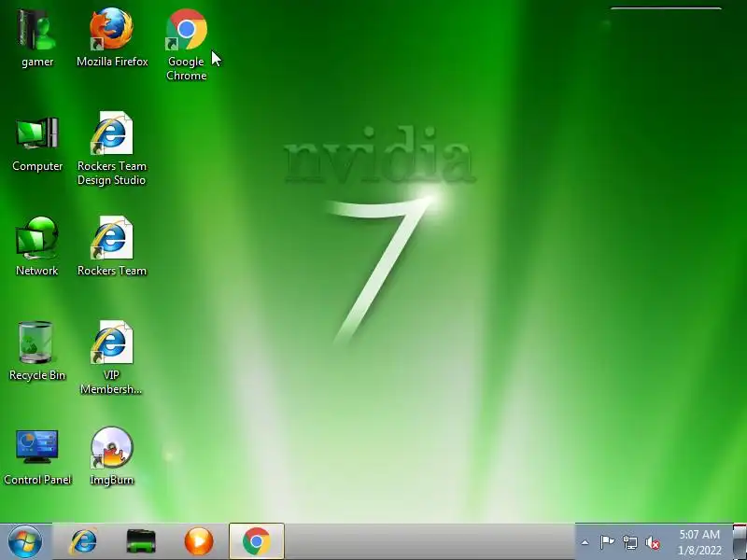Open the clock showing 5:07 AM
This screenshot has width=747, height=560.
coord(699,542)
